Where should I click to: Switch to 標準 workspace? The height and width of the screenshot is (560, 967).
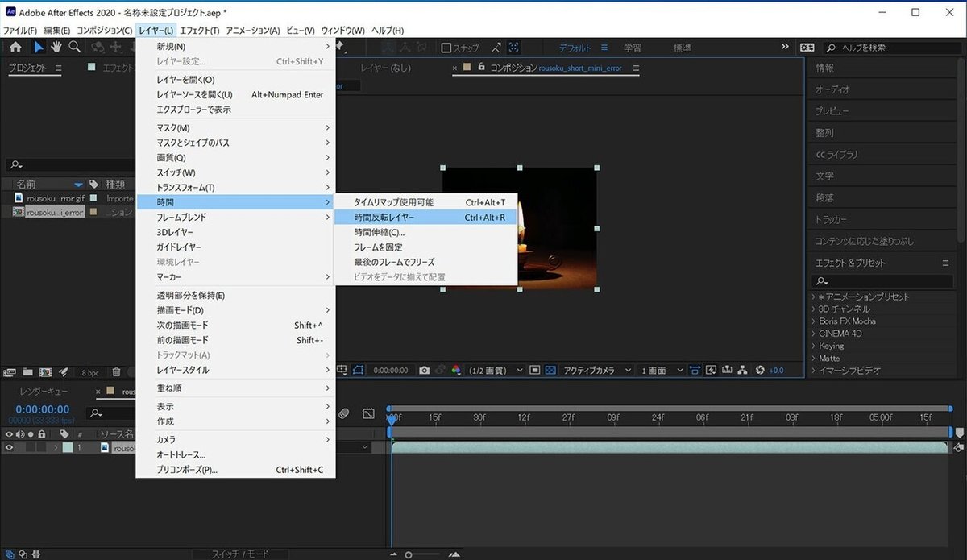(x=682, y=48)
